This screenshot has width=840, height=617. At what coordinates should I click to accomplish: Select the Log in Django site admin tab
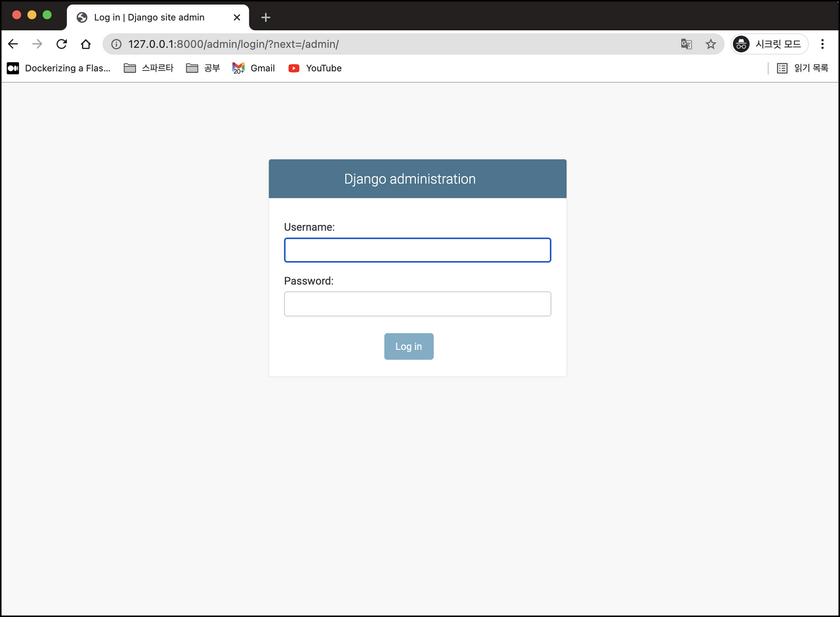pyautogui.click(x=158, y=18)
